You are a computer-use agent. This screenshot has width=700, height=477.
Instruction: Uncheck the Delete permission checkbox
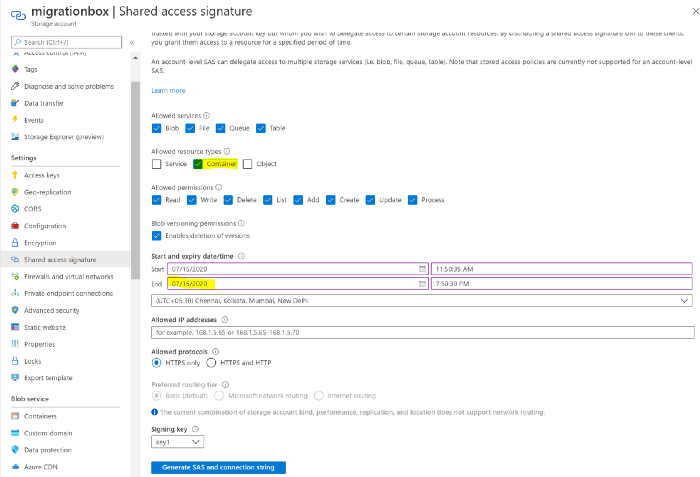[x=228, y=200]
